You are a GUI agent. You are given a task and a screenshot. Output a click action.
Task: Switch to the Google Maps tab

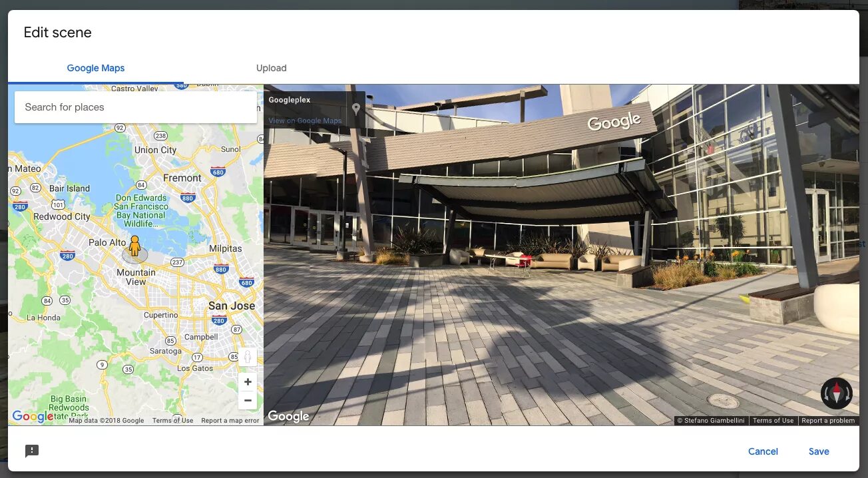[x=96, y=68]
